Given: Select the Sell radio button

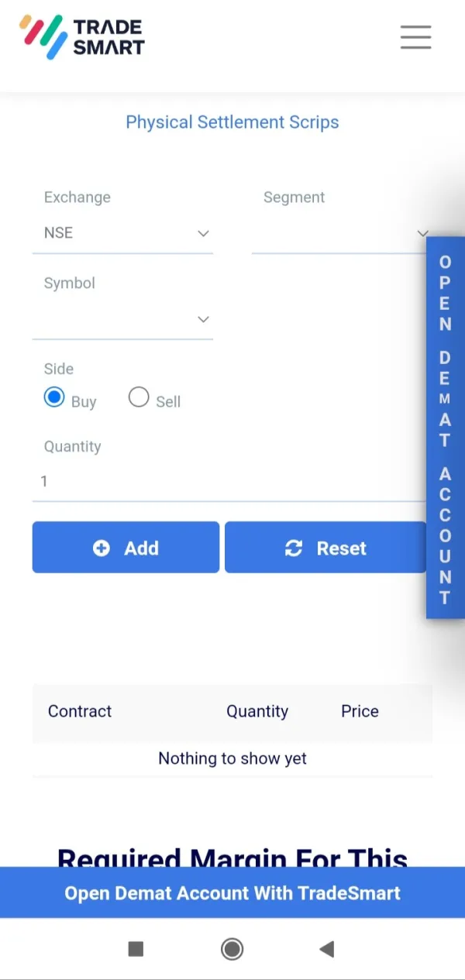Looking at the screenshot, I should [139, 398].
